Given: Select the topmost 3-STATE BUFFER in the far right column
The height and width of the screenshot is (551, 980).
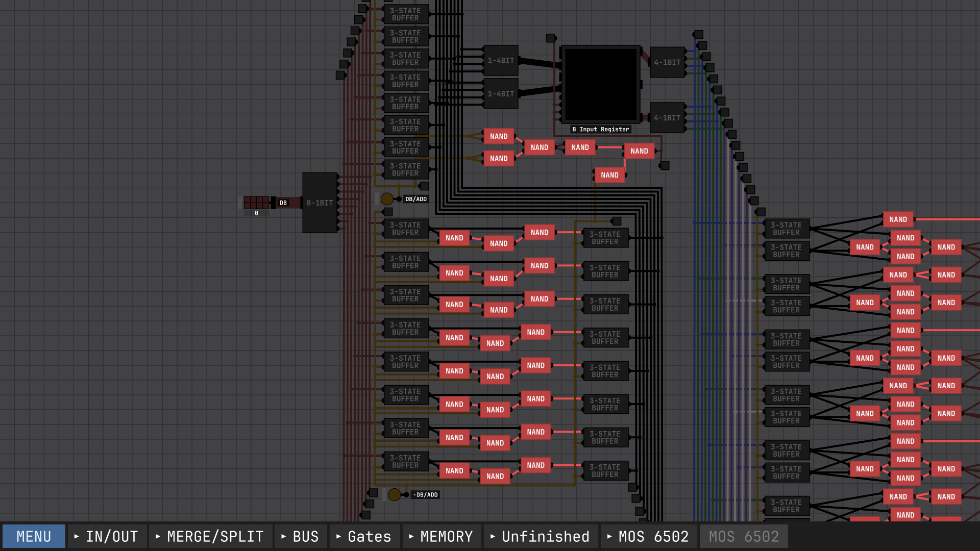Looking at the screenshot, I should [x=787, y=229].
